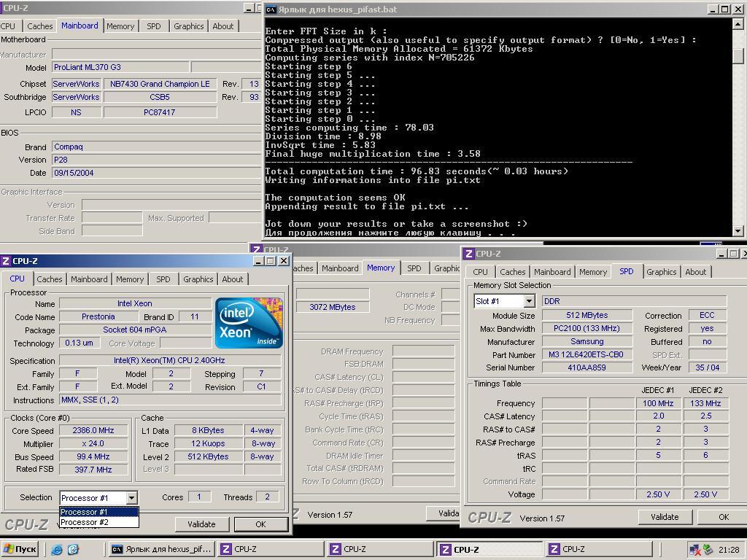Click the Bus Speed 99.4 MHz value
This screenshot has width=747, height=560.
click(93, 456)
